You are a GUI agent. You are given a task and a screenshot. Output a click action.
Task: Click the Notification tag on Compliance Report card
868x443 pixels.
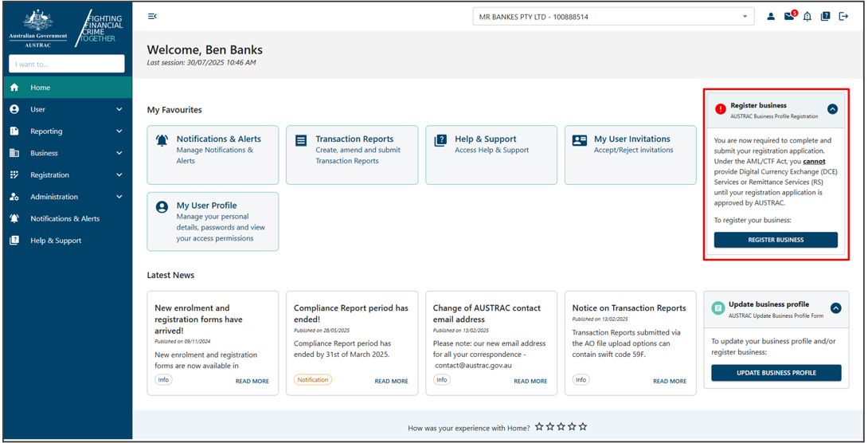tap(313, 380)
